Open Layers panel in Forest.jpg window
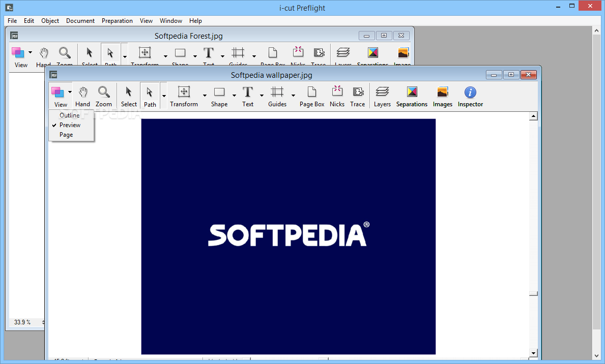The width and height of the screenshot is (605, 364). pyautogui.click(x=343, y=56)
